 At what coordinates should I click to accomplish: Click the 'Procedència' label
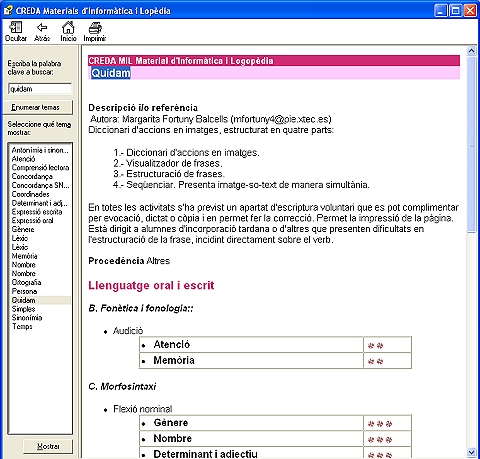point(116,261)
